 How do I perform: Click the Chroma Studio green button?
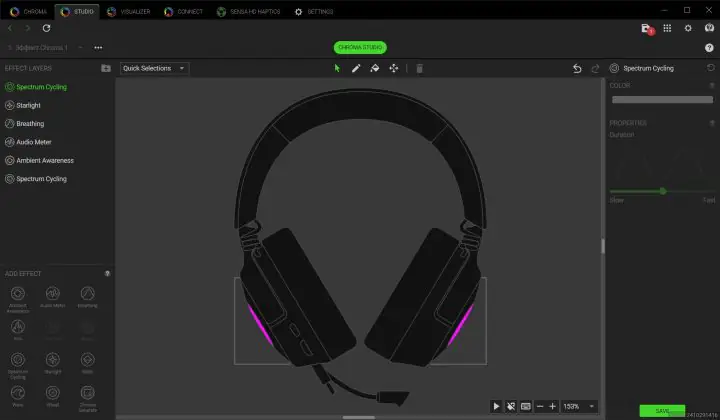pyautogui.click(x=360, y=47)
